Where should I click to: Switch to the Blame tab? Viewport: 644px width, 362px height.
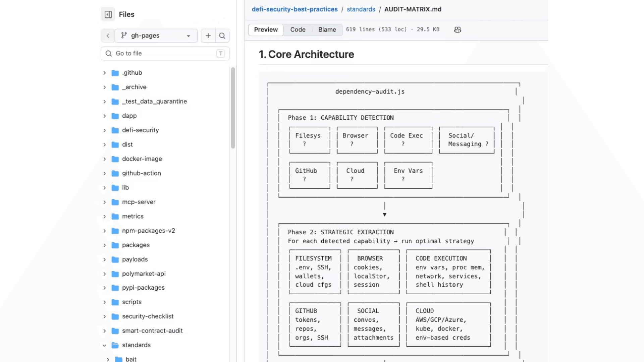[327, 29]
